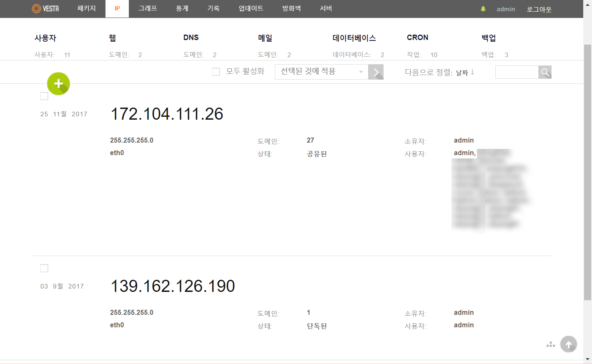Select the checkbox for 172.104.111.26
The height and width of the screenshot is (364, 592).
pyautogui.click(x=44, y=96)
